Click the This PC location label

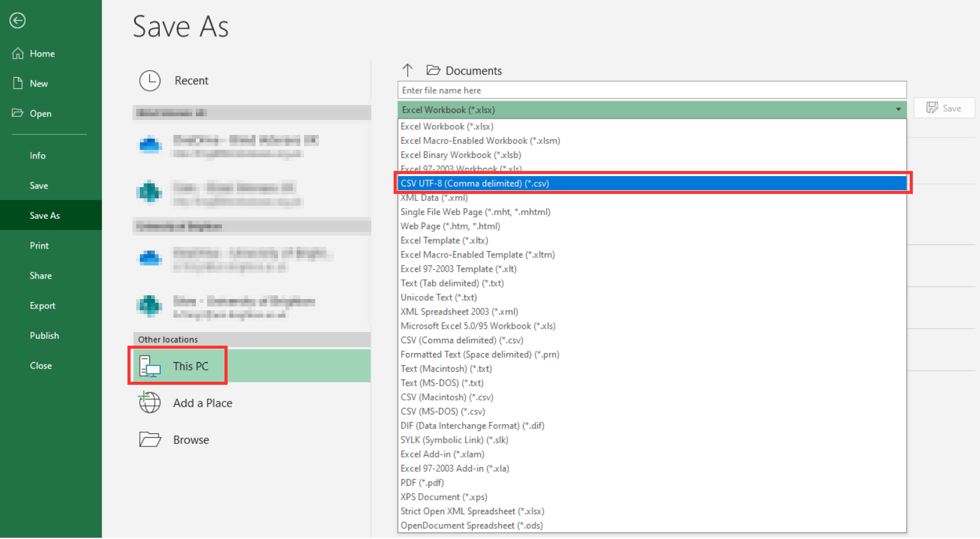pyautogui.click(x=190, y=366)
